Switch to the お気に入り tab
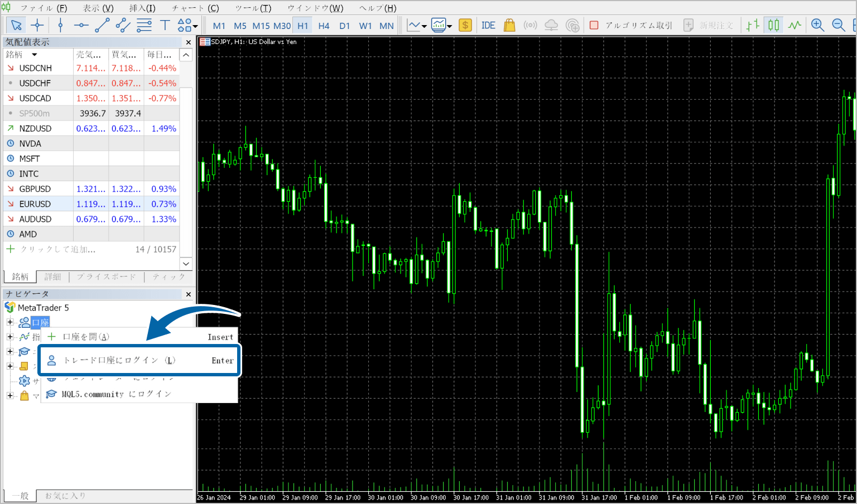This screenshot has height=504, width=857. pyautogui.click(x=65, y=496)
